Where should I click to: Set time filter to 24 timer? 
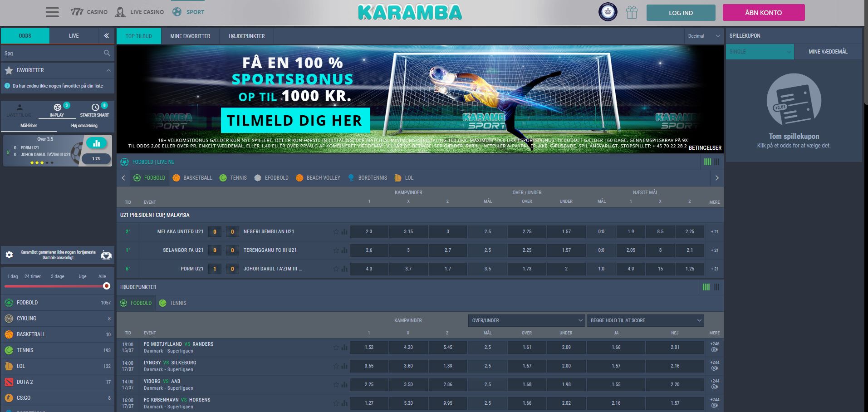coord(33,276)
